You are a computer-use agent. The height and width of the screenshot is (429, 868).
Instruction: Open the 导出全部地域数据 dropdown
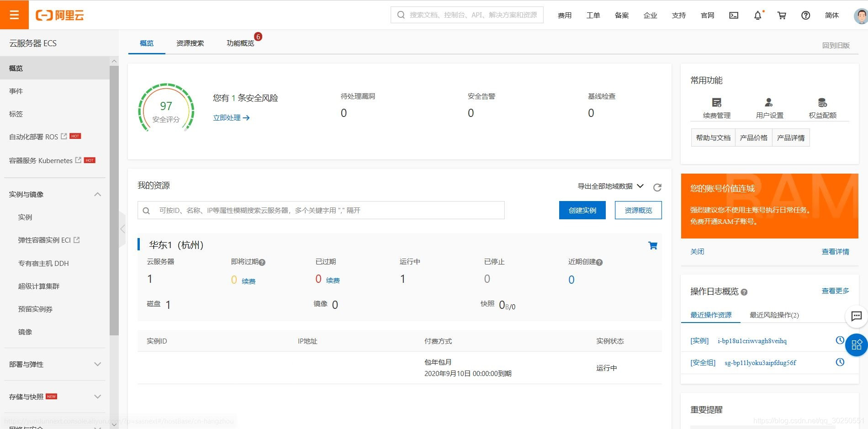click(610, 186)
